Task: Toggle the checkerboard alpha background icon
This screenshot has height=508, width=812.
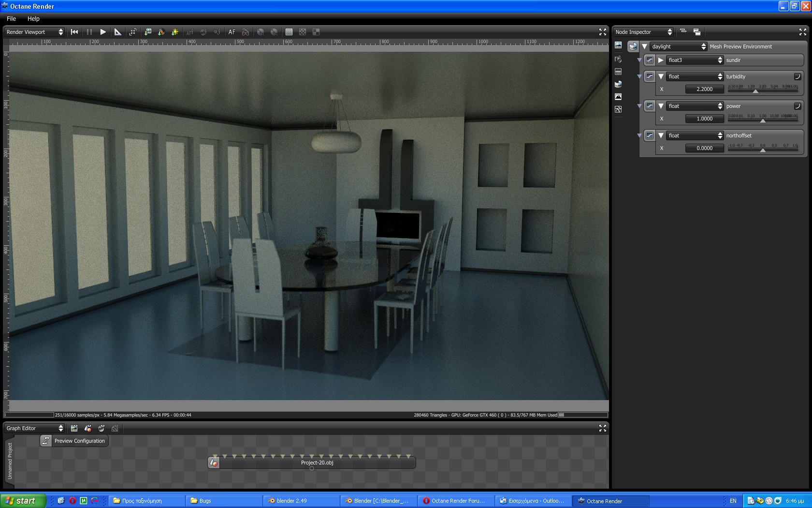Action: point(303,32)
